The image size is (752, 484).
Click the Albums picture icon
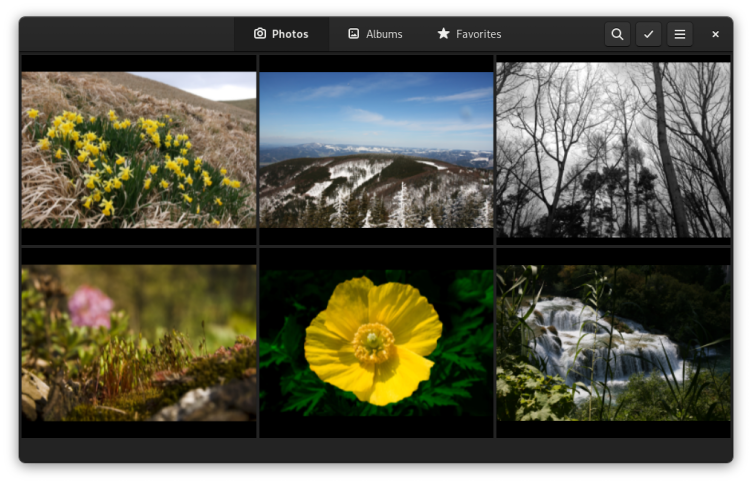tap(353, 34)
